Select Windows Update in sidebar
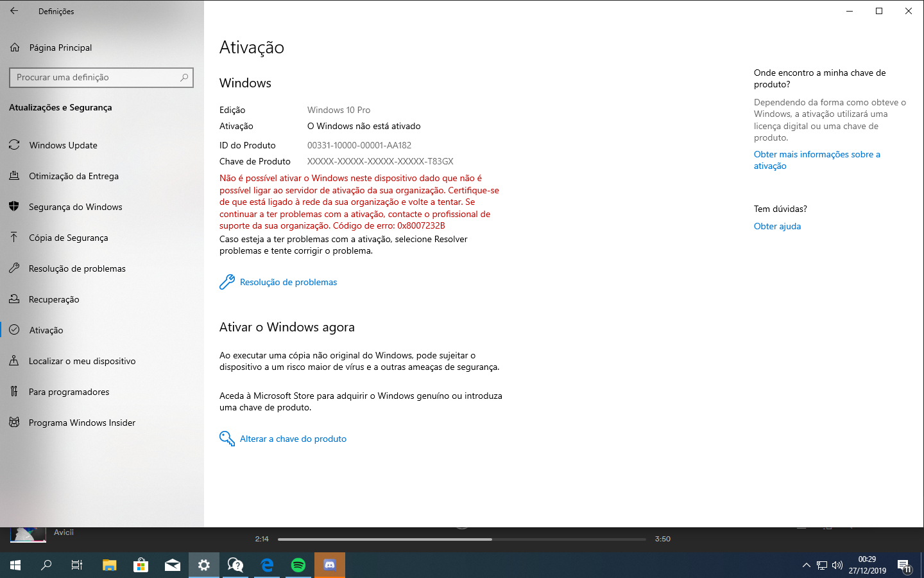The width and height of the screenshot is (924, 578). tap(63, 145)
